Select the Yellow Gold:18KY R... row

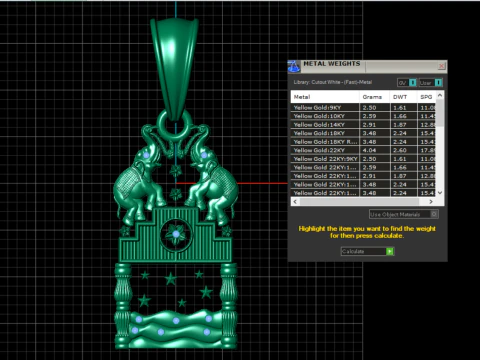pyautogui.click(x=363, y=142)
